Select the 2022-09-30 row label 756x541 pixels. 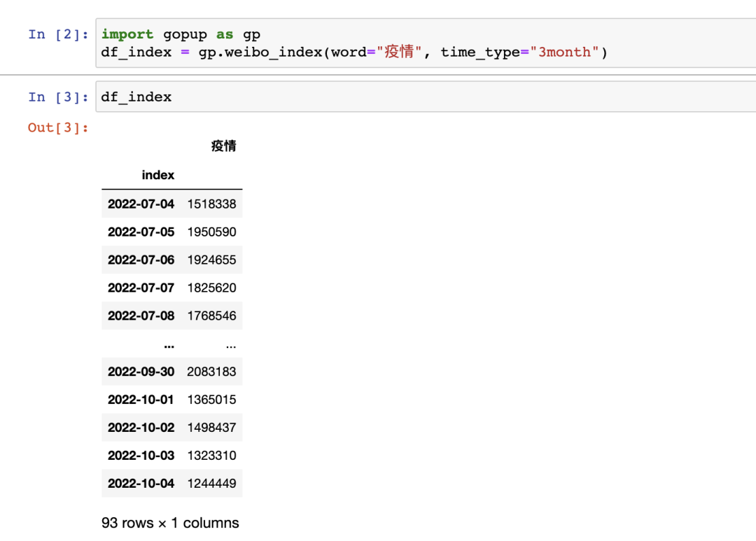point(141,372)
